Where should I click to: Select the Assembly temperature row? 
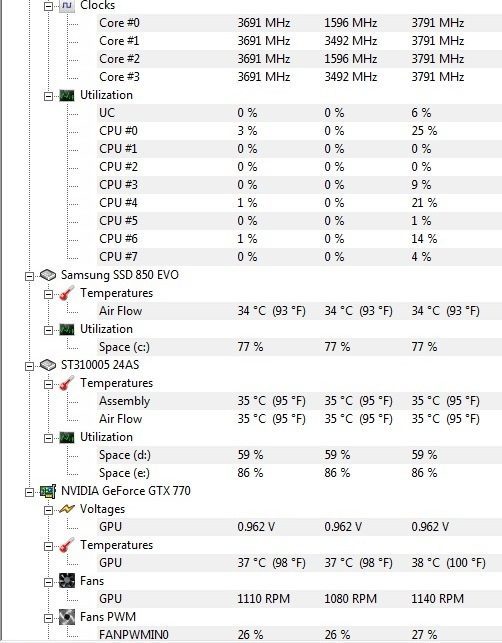coord(299,401)
